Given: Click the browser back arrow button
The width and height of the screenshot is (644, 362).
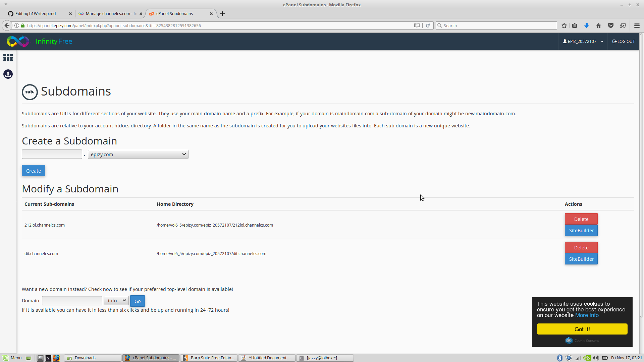Looking at the screenshot, I should pyautogui.click(x=7, y=25).
